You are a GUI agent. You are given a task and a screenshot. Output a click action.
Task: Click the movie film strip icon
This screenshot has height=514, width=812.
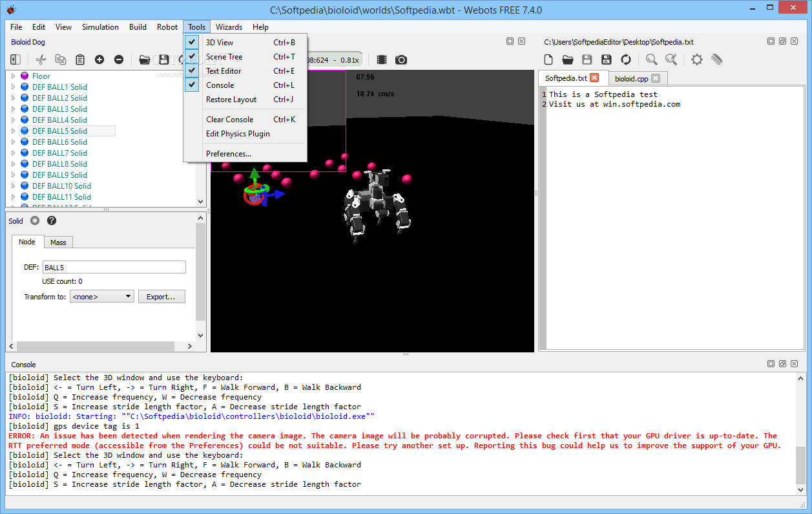pos(382,59)
